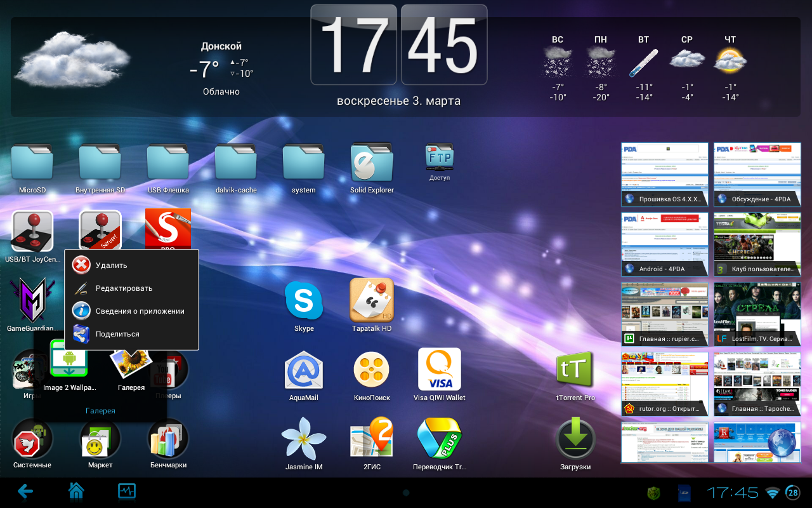Open the Прошивка OS bookmark thumbnail
This screenshot has width=812, height=508.
click(x=664, y=175)
